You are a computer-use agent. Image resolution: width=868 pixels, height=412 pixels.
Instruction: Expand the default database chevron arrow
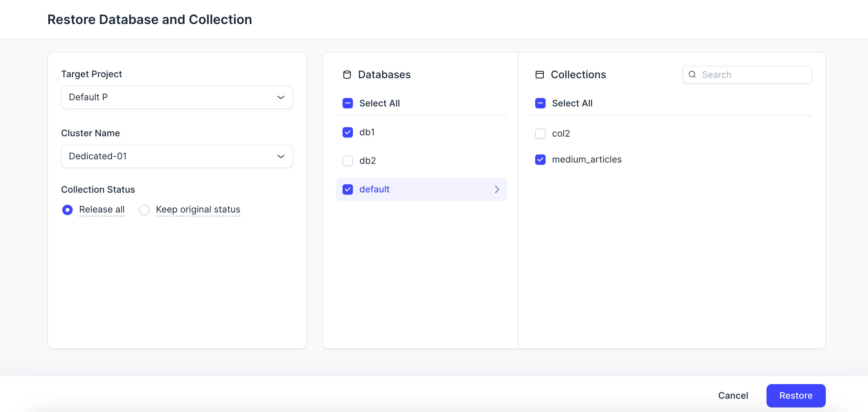[497, 189]
